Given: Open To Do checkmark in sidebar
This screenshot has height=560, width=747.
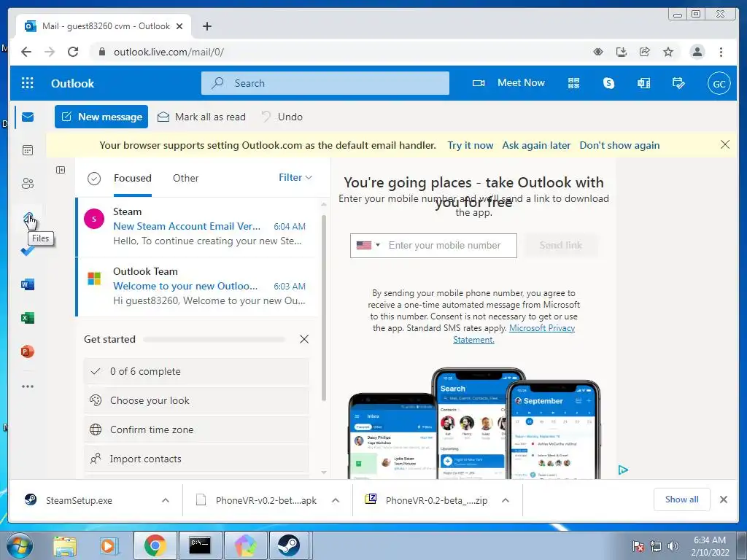Looking at the screenshot, I should (x=28, y=251).
